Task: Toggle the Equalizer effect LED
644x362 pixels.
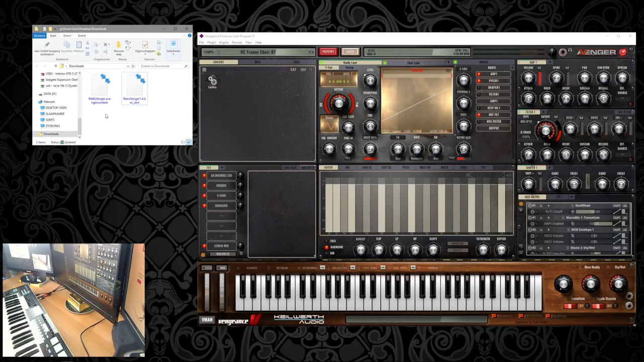Action: pyautogui.click(x=204, y=206)
